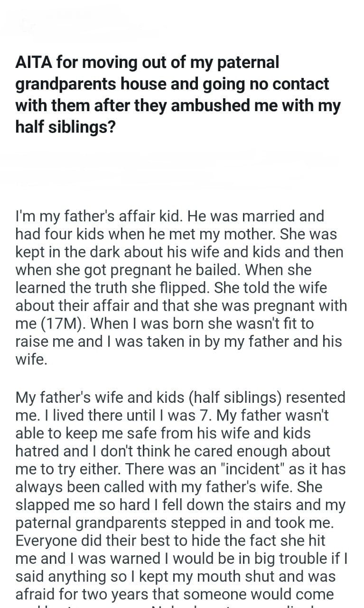Click the line beginning "slapped me so hard"
Viewport: 364px width, 608px height.
180,504
